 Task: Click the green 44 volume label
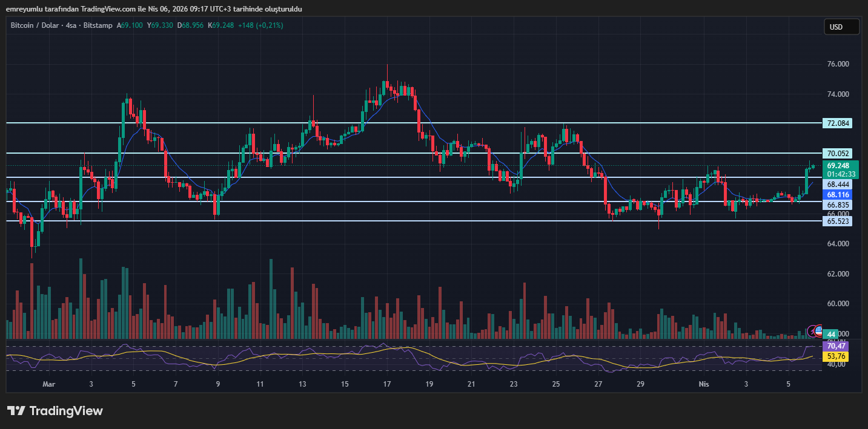[831, 334]
